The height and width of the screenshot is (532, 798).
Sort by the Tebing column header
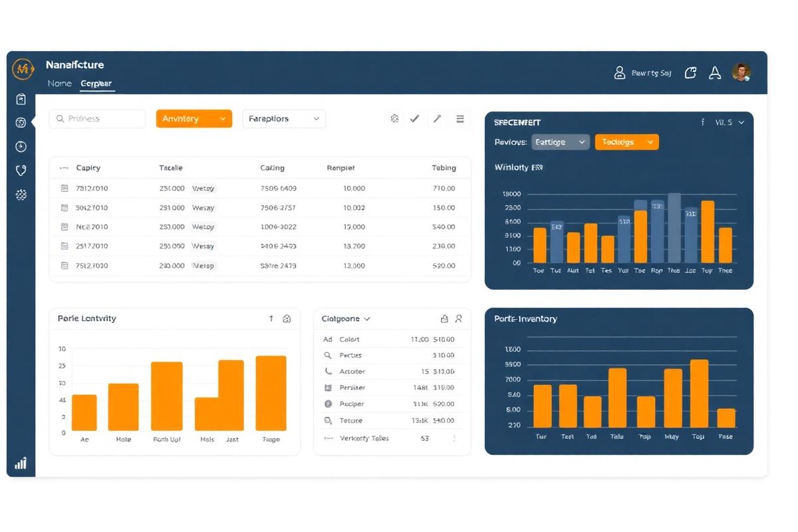444,168
